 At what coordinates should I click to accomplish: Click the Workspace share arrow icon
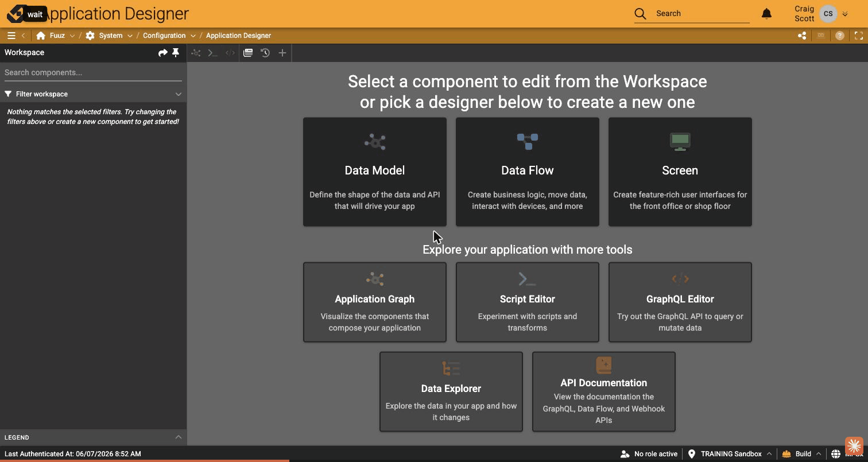tap(163, 52)
